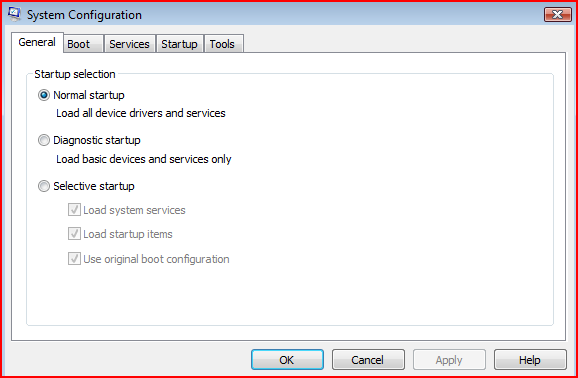Click the Load basic devices description text
Image resolution: width=578 pixels, height=378 pixels.
[x=144, y=159]
